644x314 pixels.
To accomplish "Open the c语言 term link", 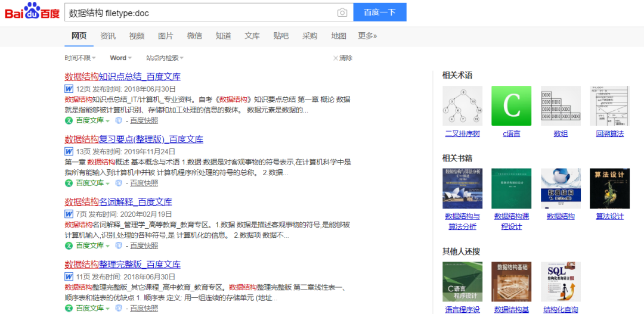I will click(512, 134).
